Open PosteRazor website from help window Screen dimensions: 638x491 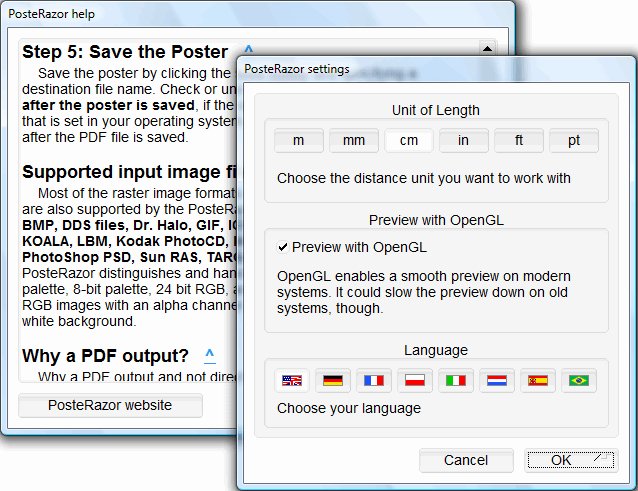point(110,405)
